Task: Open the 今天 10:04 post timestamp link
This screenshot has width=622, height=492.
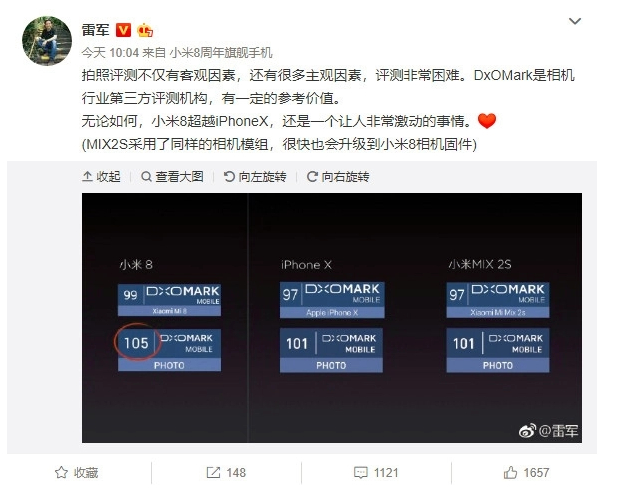Action: click(x=110, y=52)
